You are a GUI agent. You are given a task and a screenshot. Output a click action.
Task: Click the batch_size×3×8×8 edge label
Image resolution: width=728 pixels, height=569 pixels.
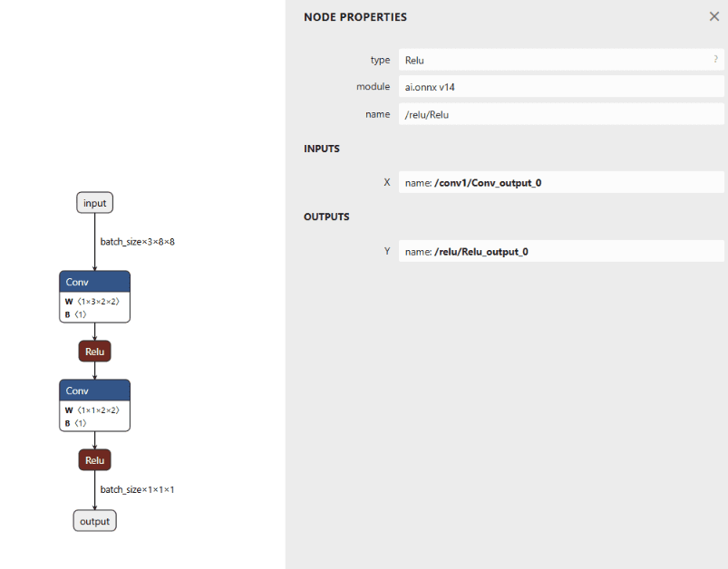click(138, 242)
